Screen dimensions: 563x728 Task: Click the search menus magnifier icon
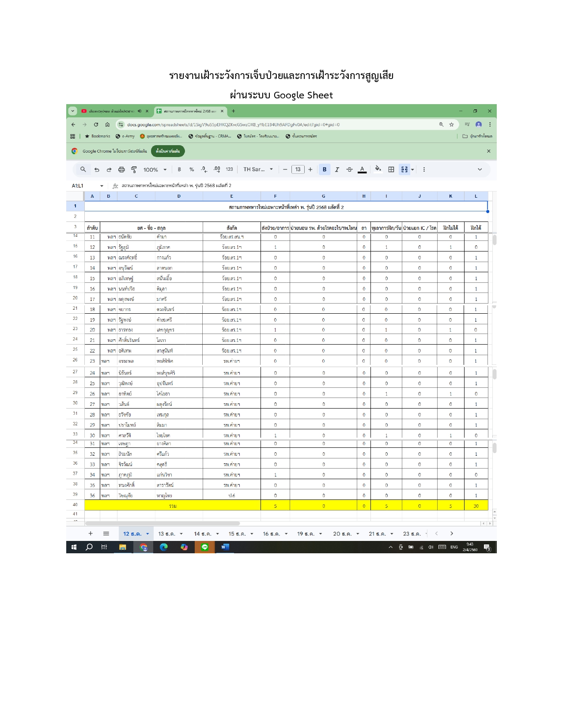point(83,169)
